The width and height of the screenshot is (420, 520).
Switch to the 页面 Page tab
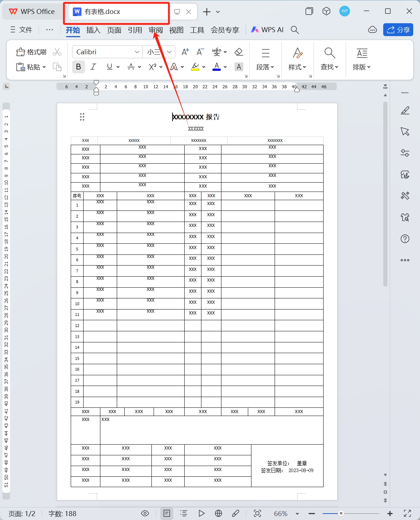tap(114, 30)
